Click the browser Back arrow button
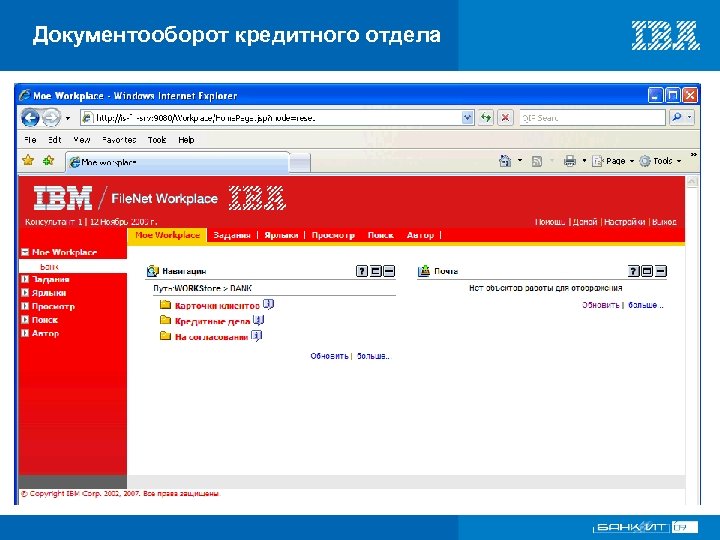Viewport: 720px width, 540px height. [30, 118]
